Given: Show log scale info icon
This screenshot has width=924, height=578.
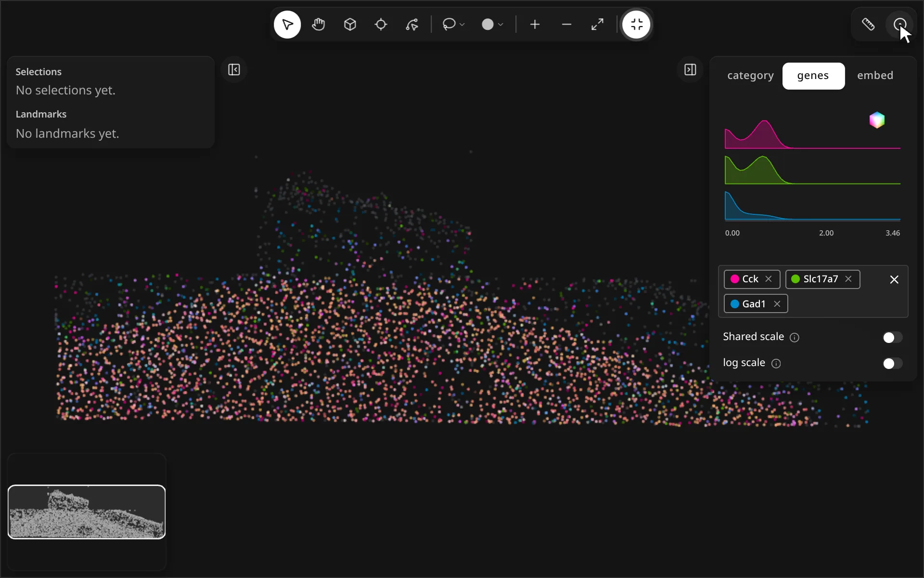Looking at the screenshot, I should (x=776, y=364).
